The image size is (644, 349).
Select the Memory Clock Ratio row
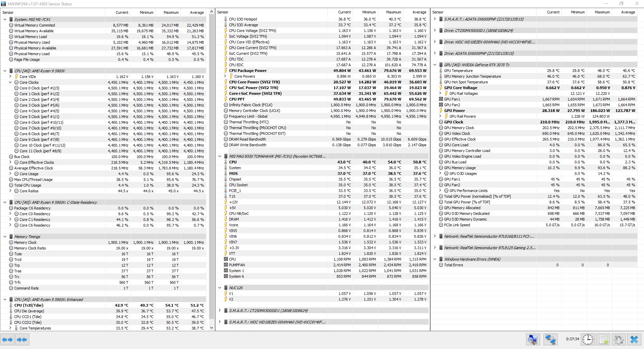point(104,248)
